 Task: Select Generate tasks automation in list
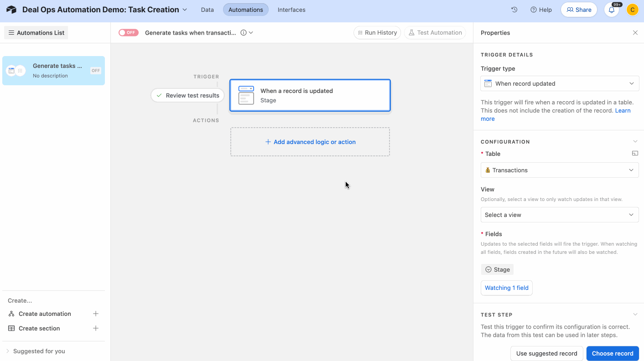(53, 71)
